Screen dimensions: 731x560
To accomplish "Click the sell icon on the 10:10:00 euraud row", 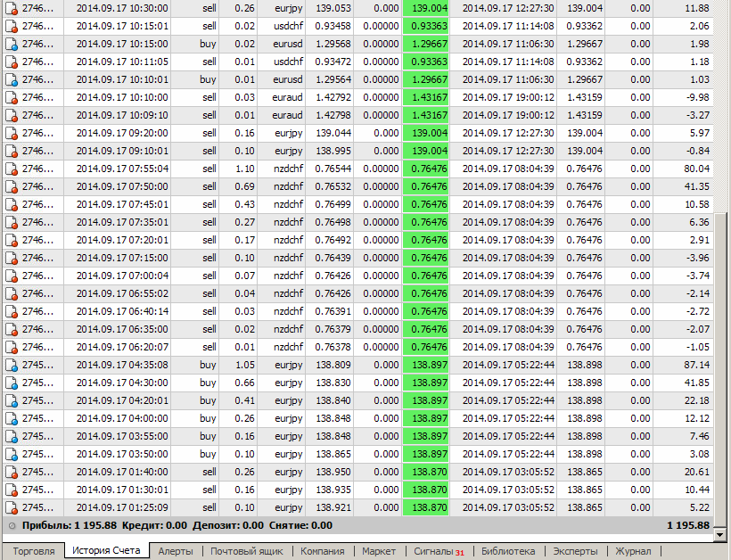I will pyautogui.click(x=12, y=97).
